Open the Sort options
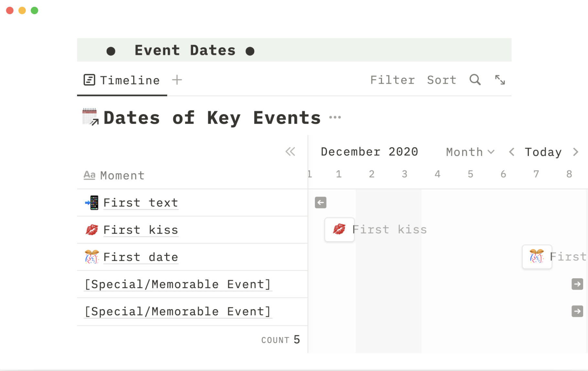This screenshot has width=588, height=371. [x=441, y=80]
